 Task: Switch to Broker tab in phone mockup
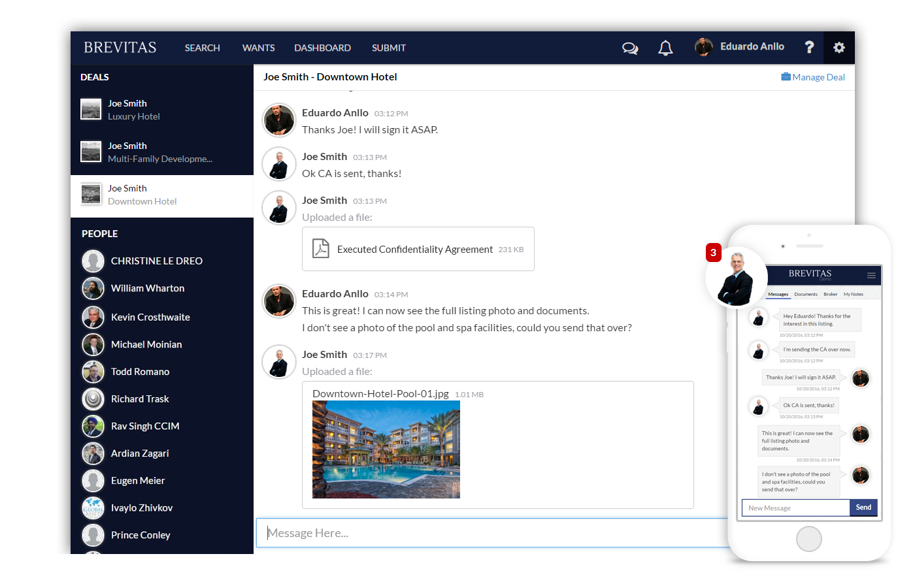[831, 294]
